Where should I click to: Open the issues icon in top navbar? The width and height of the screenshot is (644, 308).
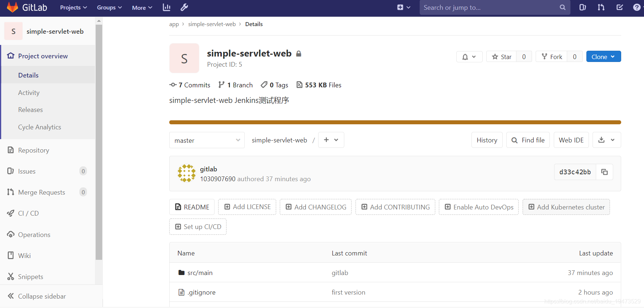click(x=583, y=7)
